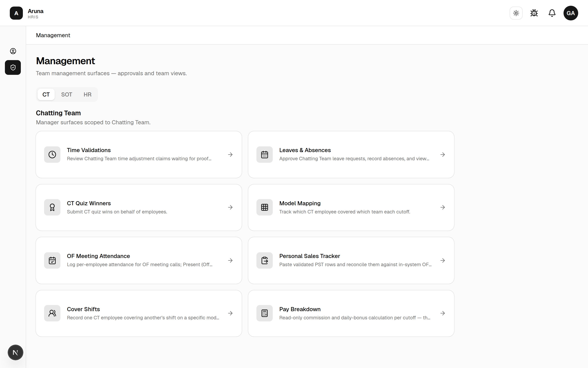Click the Management breadcrumb
Viewport: 588px width, 368px height.
(x=53, y=35)
